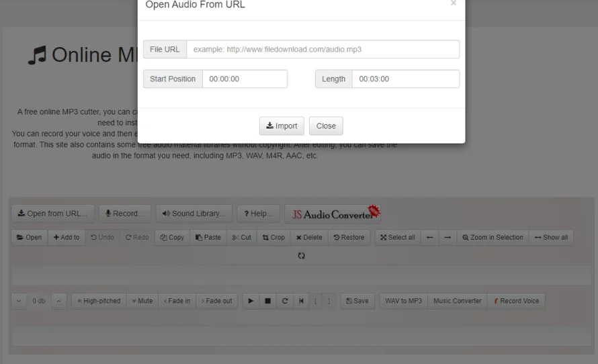
Task: Delete the selected audio
Action: click(x=309, y=238)
